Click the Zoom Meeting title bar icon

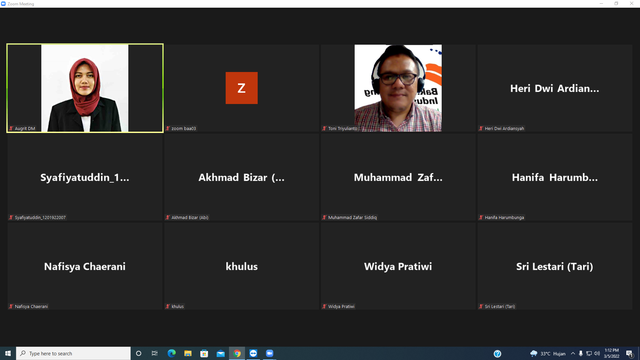click(3, 4)
